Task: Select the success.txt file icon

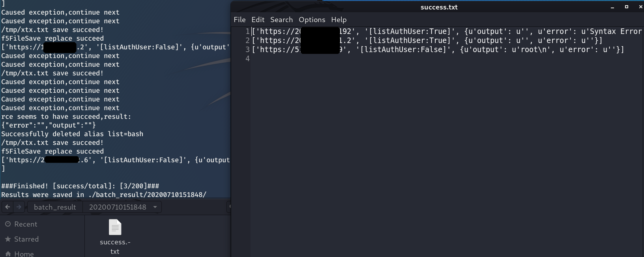Action: tap(115, 227)
